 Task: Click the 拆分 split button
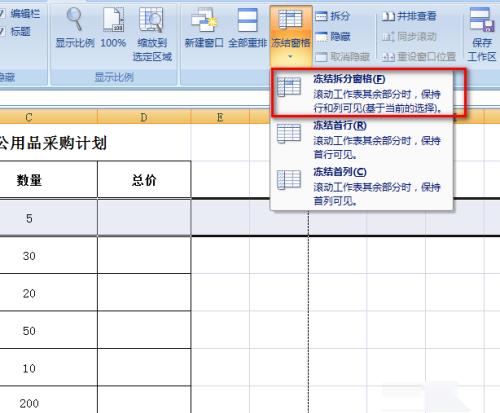[332, 16]
